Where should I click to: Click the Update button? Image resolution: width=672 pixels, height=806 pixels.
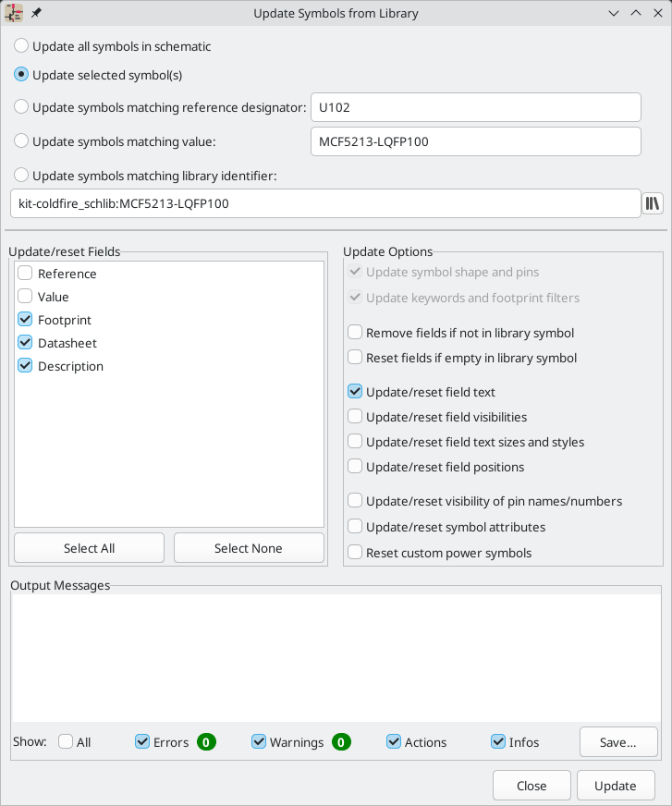616,786
